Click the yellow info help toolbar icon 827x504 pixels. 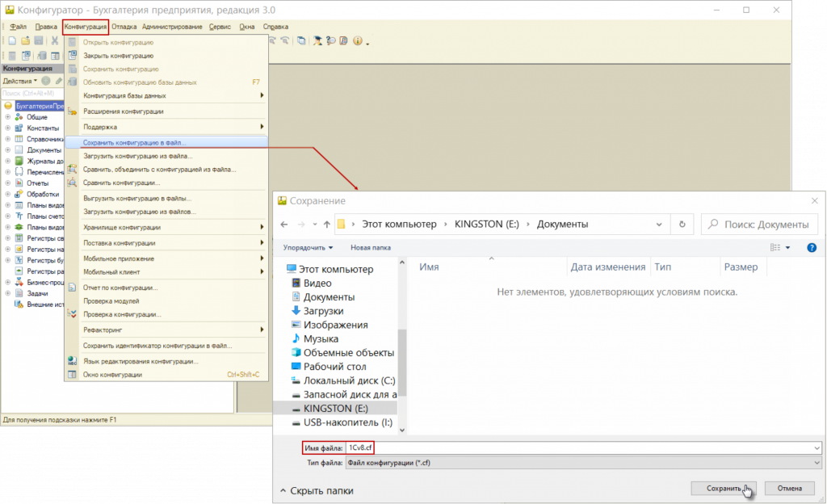(357, 41)
